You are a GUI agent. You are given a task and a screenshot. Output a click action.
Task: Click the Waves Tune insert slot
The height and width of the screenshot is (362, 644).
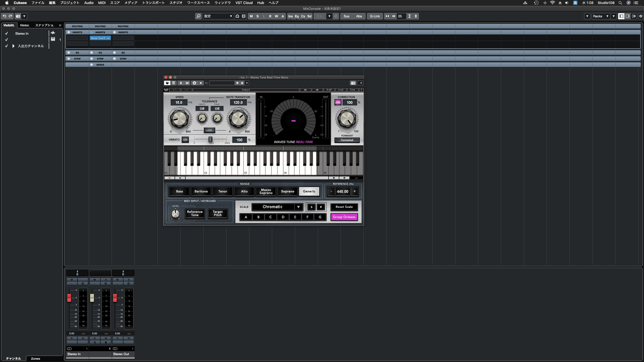(100, 38)
